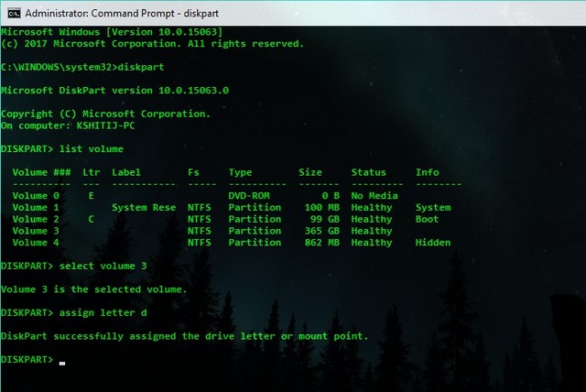Click 'Healthy' status of Volume 3
Screen dimensions: 586x392
coord(372,231)
